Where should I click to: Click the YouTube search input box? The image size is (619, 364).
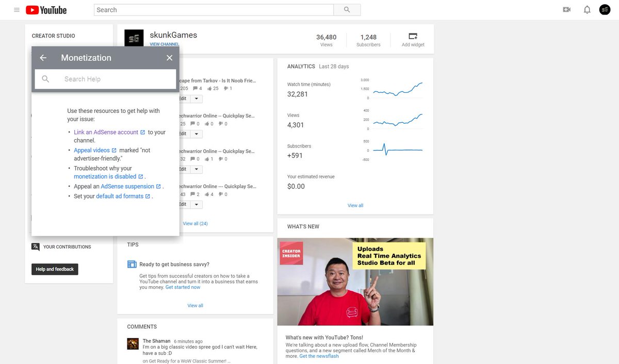coord(214,10)
